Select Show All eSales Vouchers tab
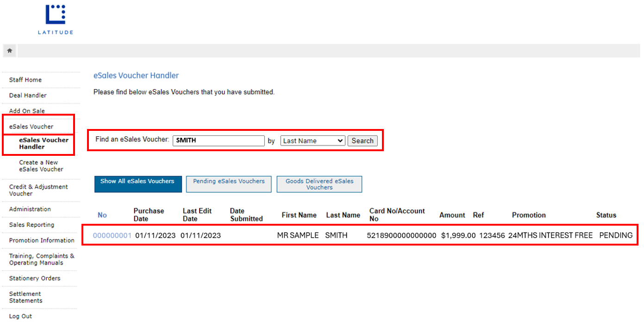The height and width of the screenshot is (326, 644). coord(137,184)
